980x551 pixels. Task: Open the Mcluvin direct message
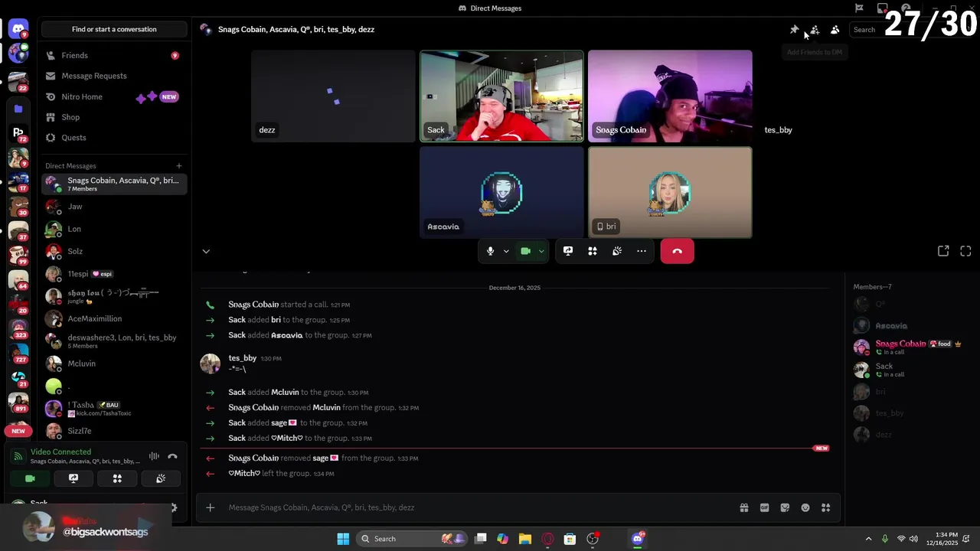coord(114,364)
